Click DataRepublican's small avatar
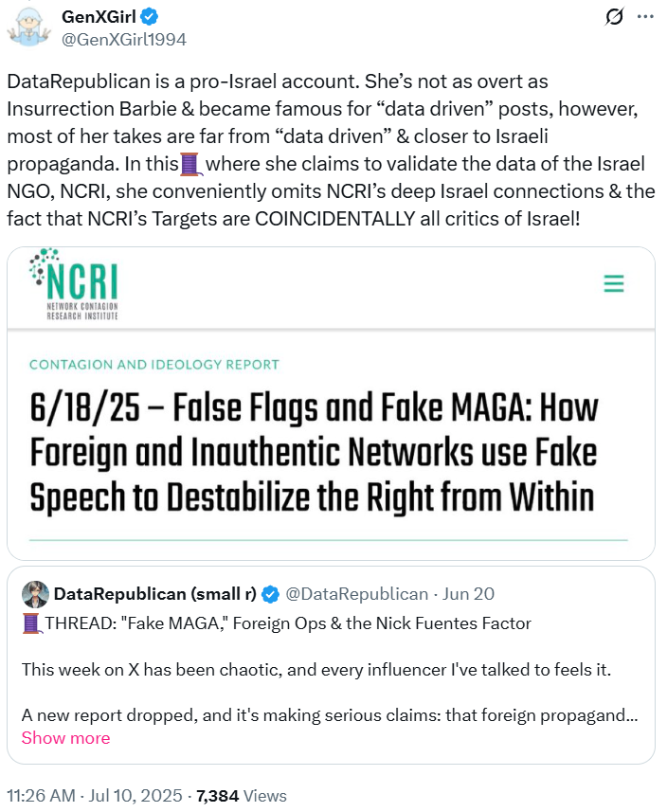This screenshot has height=812, width=667. 36,594
